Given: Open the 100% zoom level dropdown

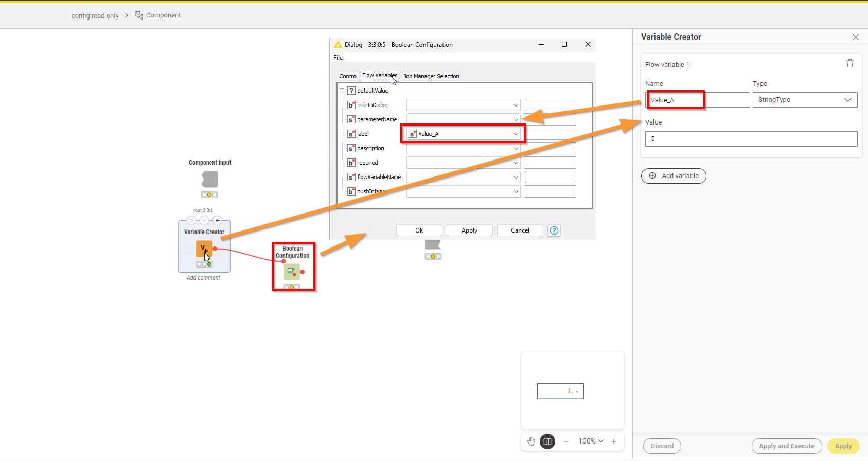Looking at the screenshot, I should tap(591, 441).
